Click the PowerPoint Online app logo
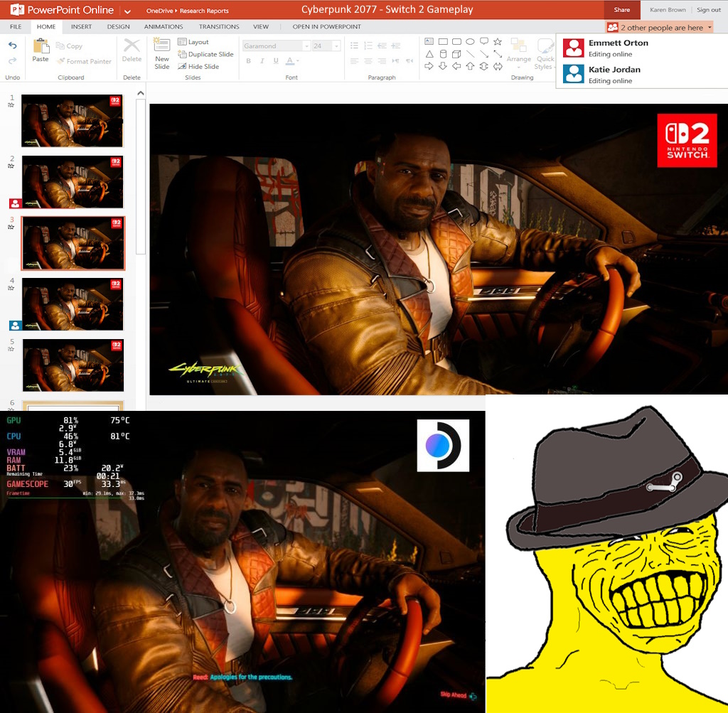728x713 pixels. click(x=17, y=9)
